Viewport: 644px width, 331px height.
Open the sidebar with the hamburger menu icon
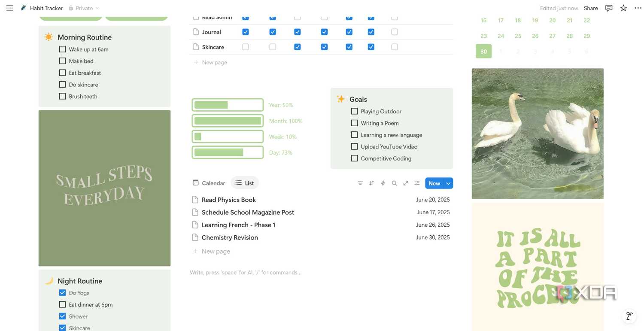(x=9, y=8)
